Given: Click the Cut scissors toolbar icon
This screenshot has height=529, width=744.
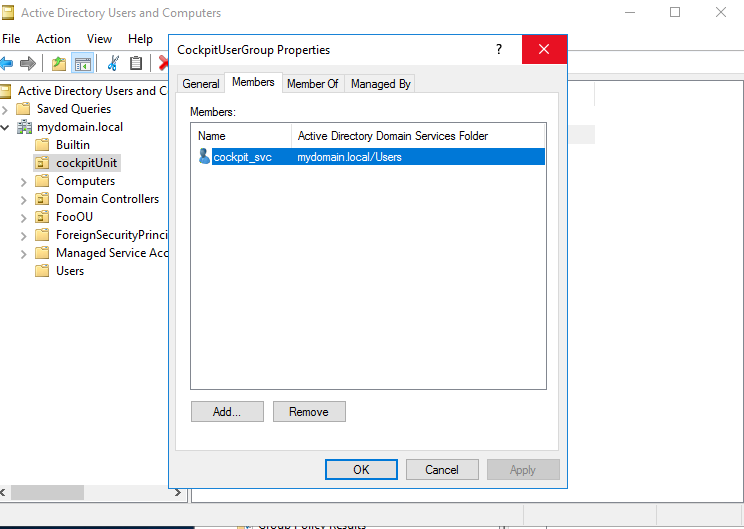Looking at the screenshot, I should [x=113, y=63].
